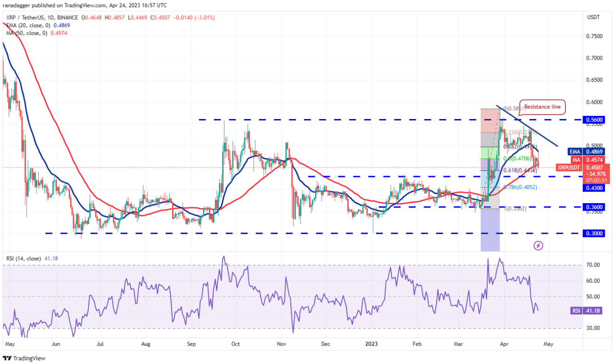Click 60.00 on the RSI axis
615x364 pixels.
593,281
